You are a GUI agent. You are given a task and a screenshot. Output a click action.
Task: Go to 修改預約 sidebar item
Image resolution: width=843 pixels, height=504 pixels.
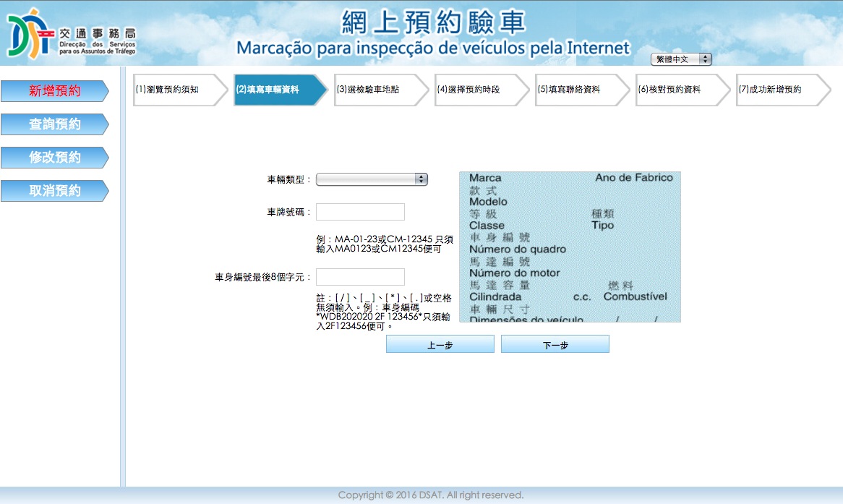54,158
